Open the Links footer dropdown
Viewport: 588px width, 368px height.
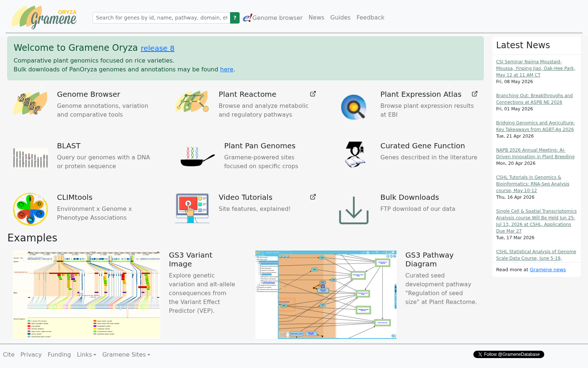click(86, 354)
